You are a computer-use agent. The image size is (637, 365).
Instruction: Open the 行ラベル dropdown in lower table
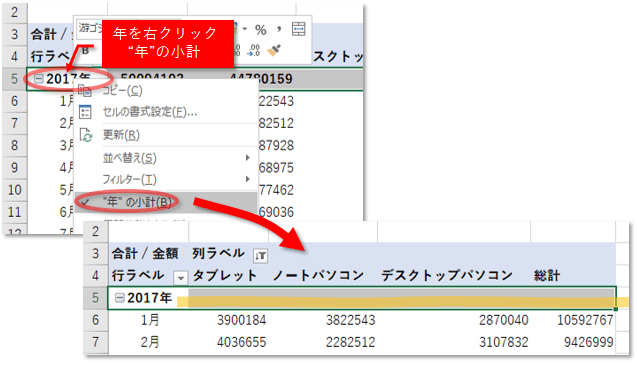(180, 278)
